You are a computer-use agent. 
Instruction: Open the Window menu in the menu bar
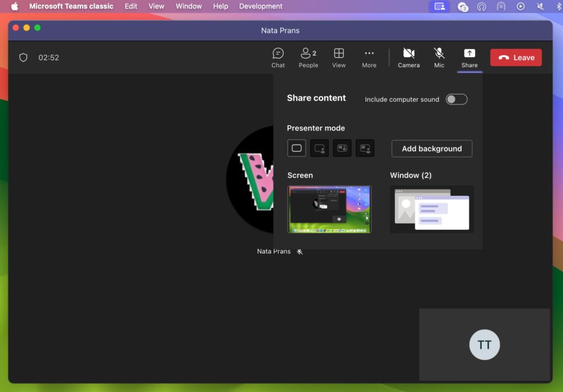pos(189,6)
